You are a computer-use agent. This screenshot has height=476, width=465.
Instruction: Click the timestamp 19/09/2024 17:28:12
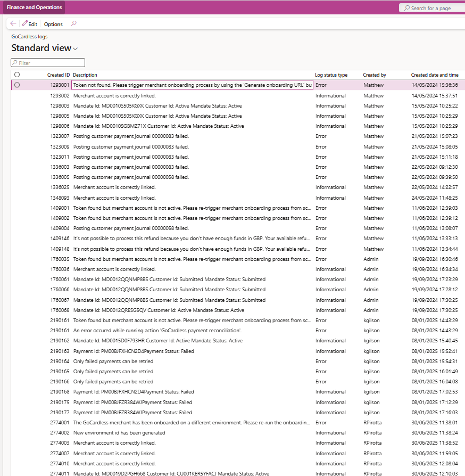[435, 290]
